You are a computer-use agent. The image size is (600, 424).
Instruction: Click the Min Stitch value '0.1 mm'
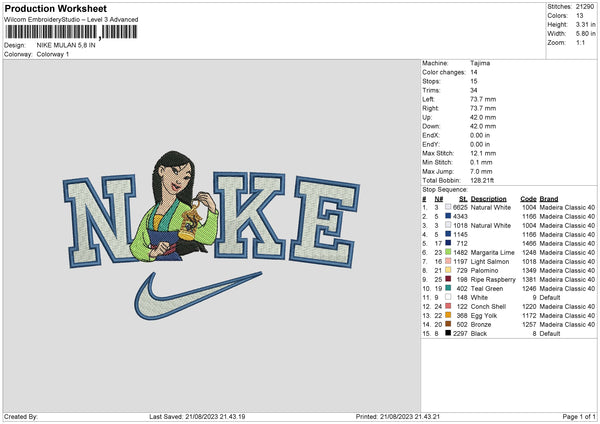click(x=481, y=162)
